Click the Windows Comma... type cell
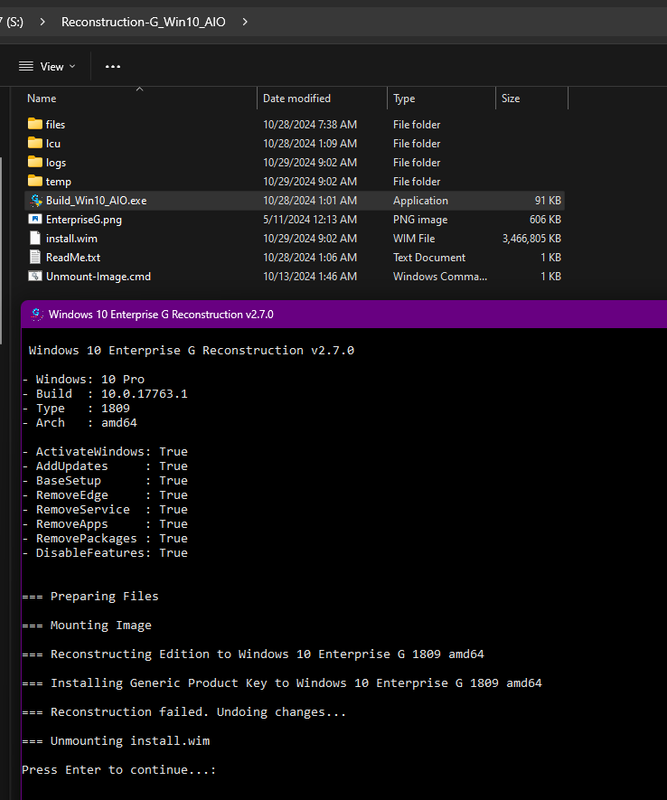Image resolution: width=667 pixels, height=800 pixels. click(440, 276)
